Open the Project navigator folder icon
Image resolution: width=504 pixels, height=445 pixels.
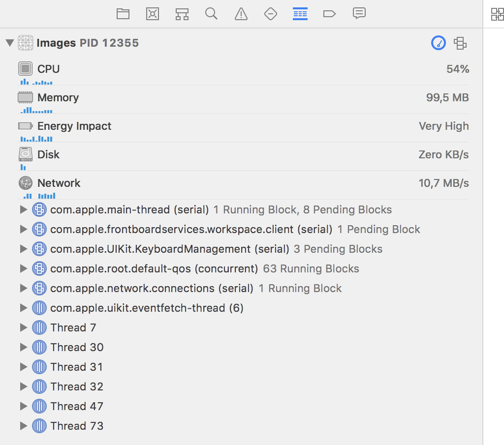[x=123, y=14]
